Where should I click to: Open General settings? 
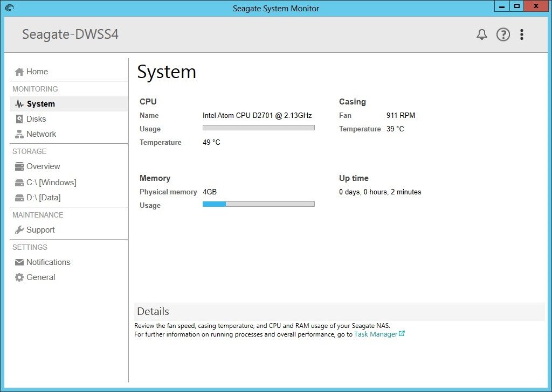41,277
